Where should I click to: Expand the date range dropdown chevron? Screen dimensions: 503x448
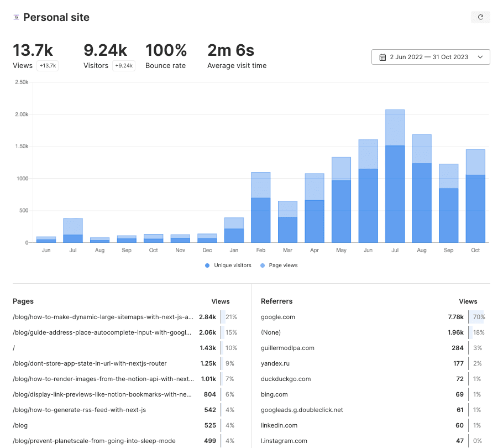pyautogui.click(x=480, y=57)
